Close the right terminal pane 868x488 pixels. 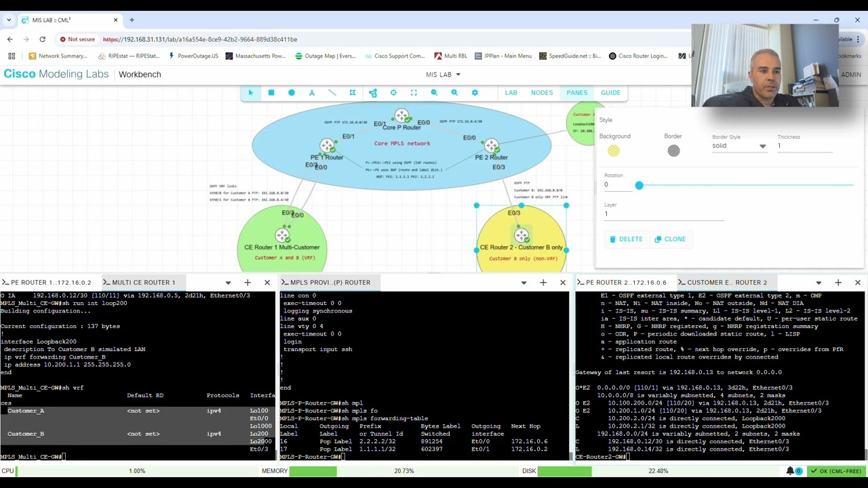pyautogui.click(x=858, y=282)
